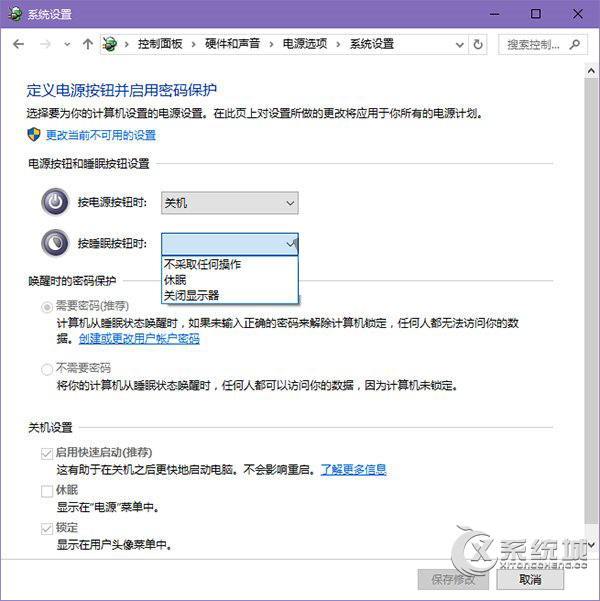Open 创建或更改用户帐户密码 link
Viewport: 600px width, 601px height.
139,339
